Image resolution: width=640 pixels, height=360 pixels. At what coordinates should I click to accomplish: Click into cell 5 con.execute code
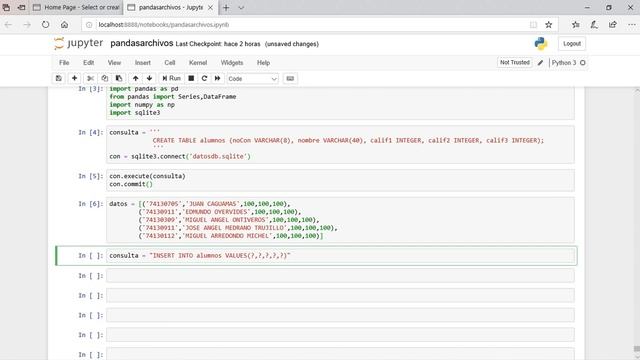click(x=340, y=180)
